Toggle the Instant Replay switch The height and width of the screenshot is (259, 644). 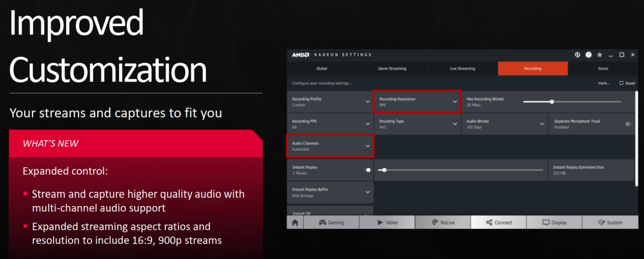coord(368,170)
